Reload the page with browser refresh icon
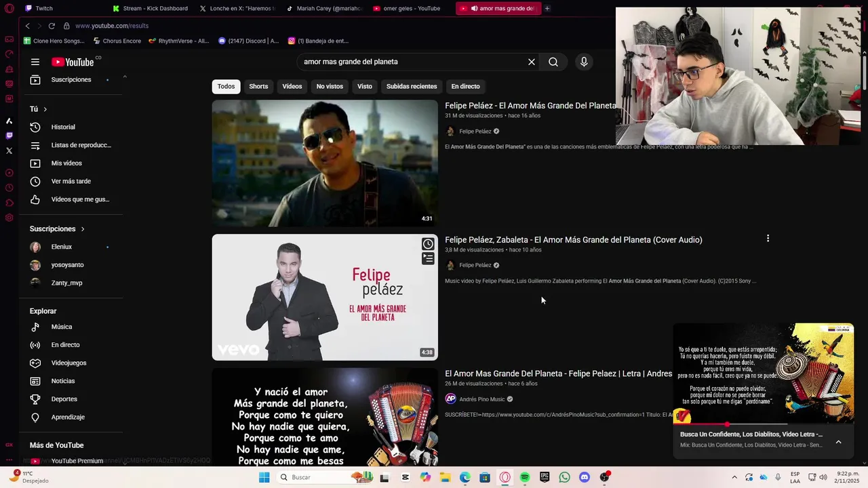 (x=52, y=26)
